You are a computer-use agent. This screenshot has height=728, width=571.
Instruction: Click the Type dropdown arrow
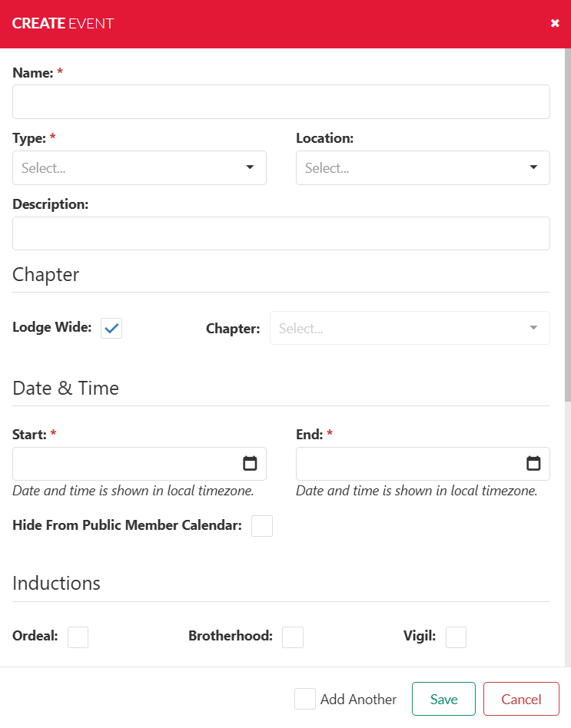point(250,168)
